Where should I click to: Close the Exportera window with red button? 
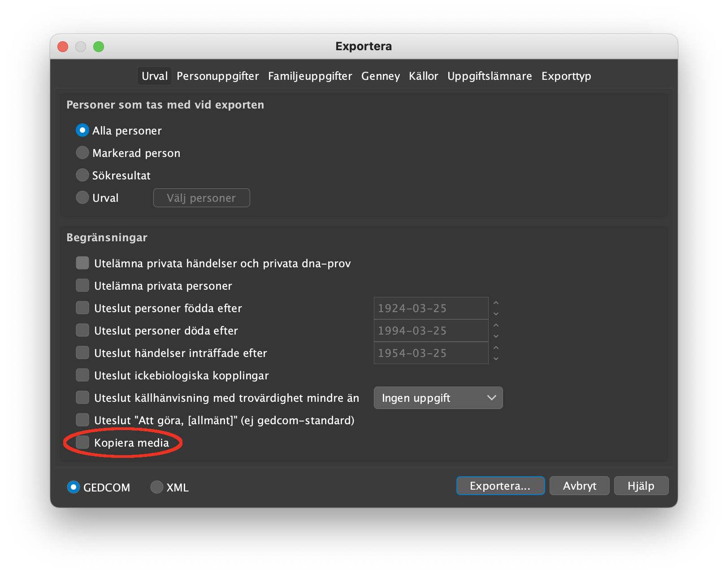63,47
